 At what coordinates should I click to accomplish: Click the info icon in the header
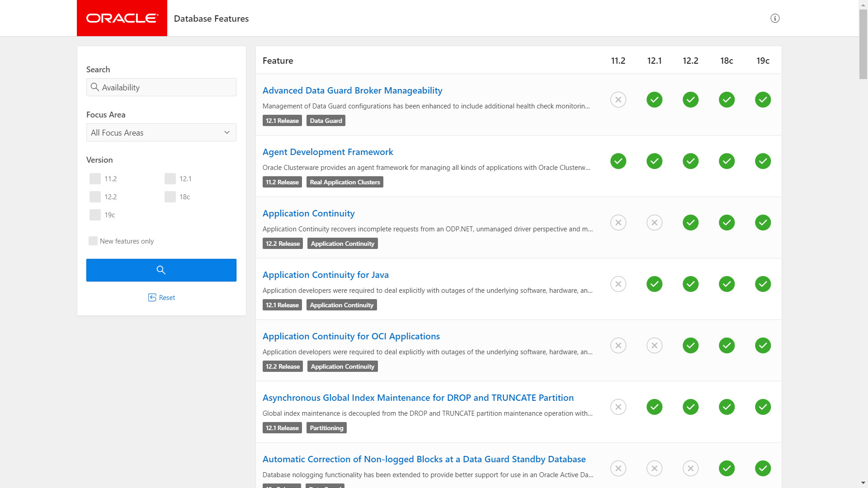(775, 19)
